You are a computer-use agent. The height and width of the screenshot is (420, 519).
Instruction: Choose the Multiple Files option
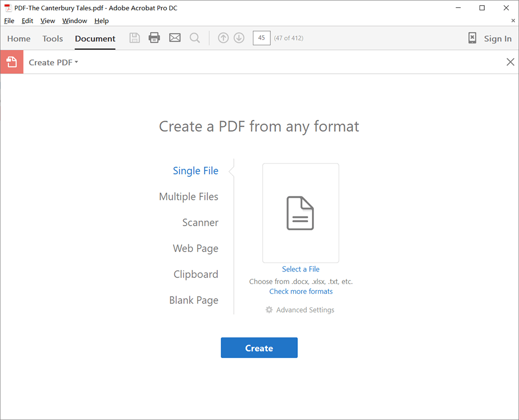[x=188, y=197]
